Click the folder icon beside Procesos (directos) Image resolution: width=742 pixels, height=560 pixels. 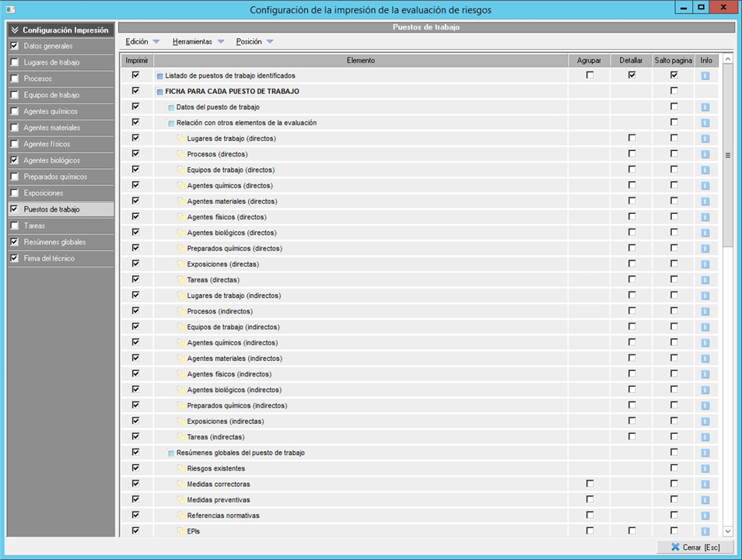[x=181, y=154]
